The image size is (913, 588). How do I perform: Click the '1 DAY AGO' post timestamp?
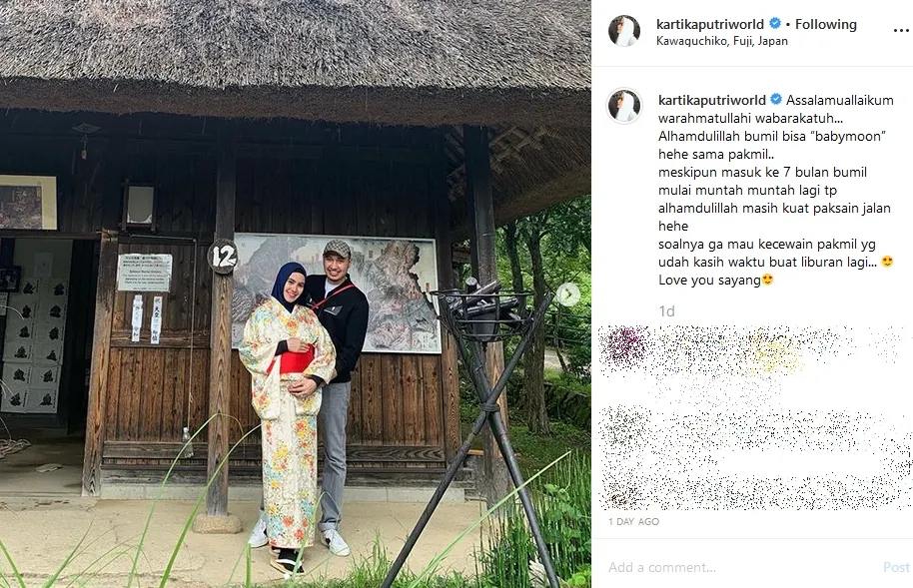(633, 522)
